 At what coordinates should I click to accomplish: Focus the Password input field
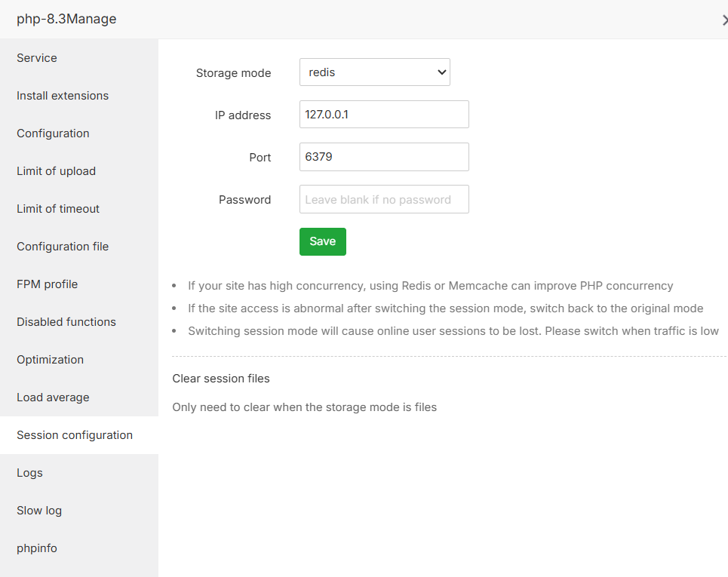384,199
